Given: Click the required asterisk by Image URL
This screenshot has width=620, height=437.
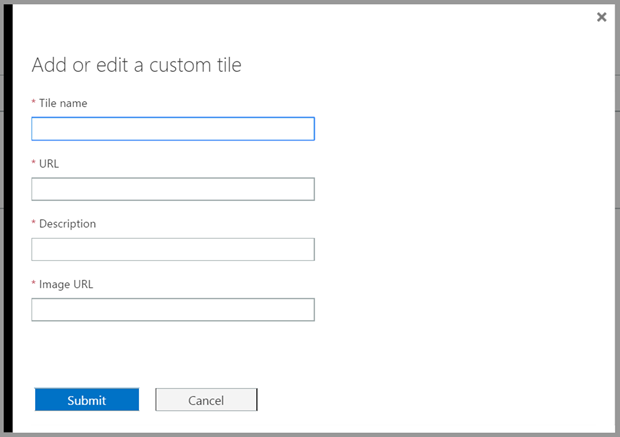Looking at the screenshot, I should (x=33, y=283).
